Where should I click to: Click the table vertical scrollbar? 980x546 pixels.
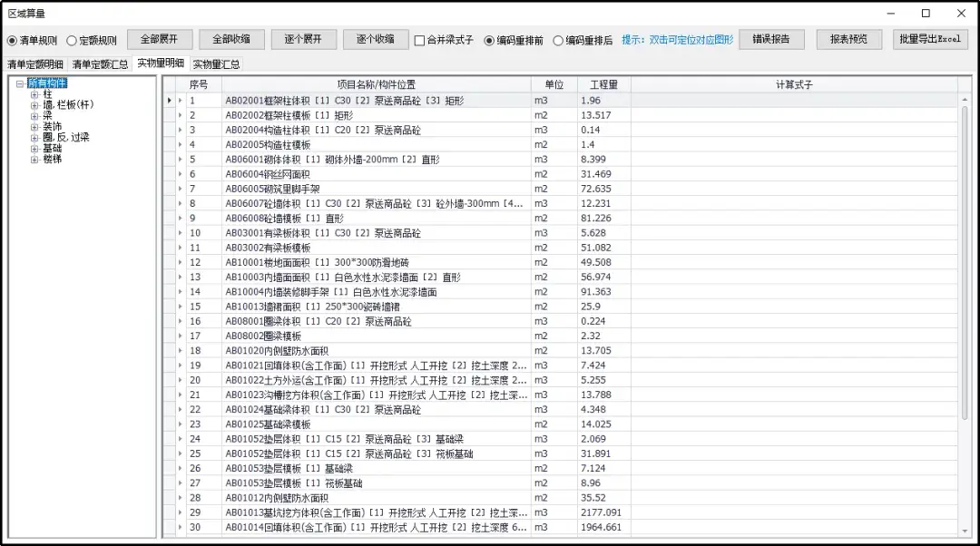[x=965, y=262]
